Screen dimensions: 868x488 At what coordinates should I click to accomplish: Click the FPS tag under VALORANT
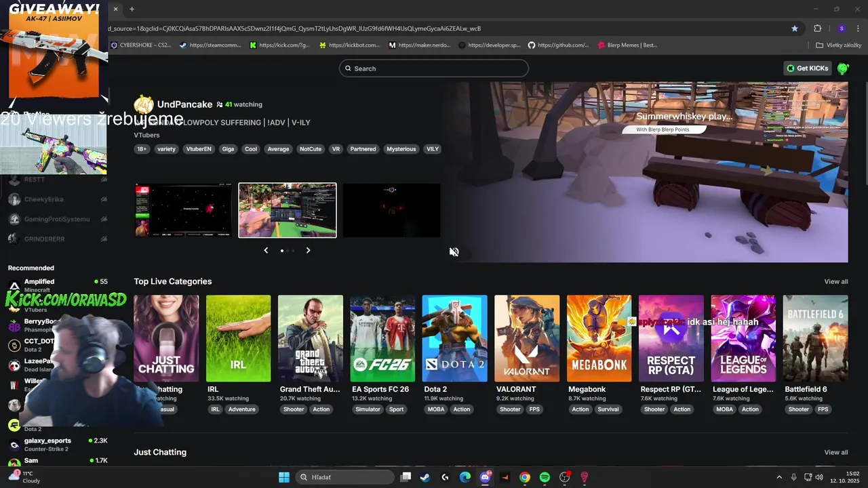point(534,409)
